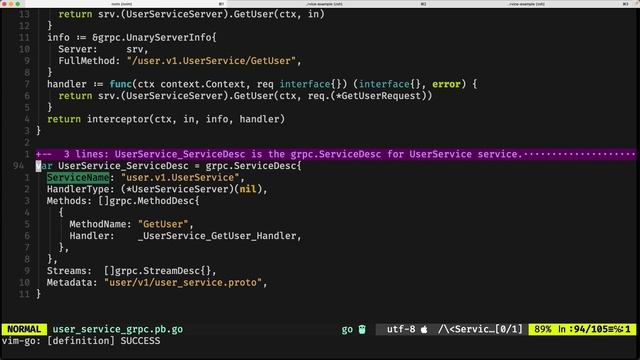Click the Go gopher filetype icon in statusline

coord(362,329)
